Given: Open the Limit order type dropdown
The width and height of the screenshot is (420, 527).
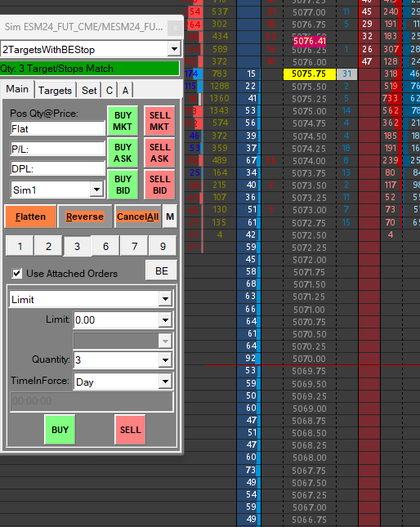Looking at the screenshot, I should pyautogui.click(x=165, y=299).
